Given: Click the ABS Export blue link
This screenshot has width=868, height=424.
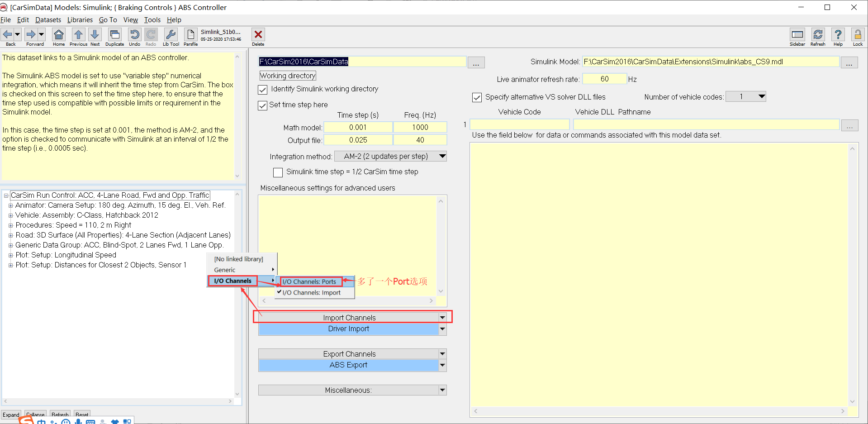Looking at the screenshot, I should (349, 365).
